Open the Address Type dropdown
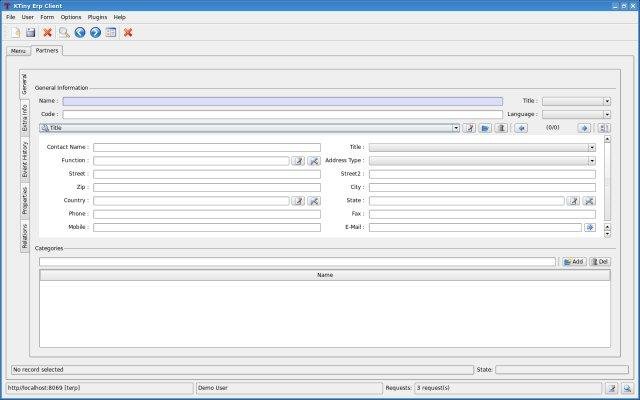640x400 pixels. click(482, 161)
